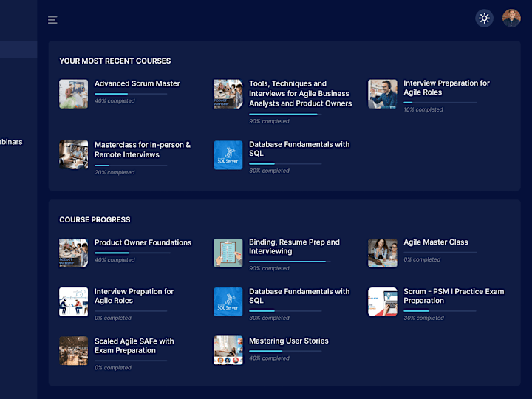The height and width of the screenshot is (399, 532).
Task: Click Scrum PSM I Practice Exam progress bar
Action: pyautogui.click(x=440, y=311)
